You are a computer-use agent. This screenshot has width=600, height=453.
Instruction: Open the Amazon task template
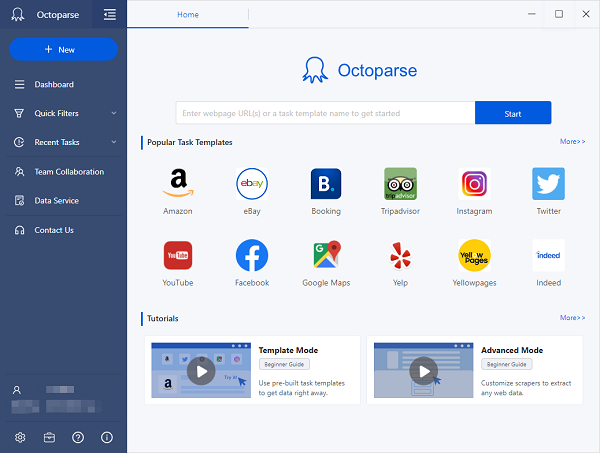point(178,184)
